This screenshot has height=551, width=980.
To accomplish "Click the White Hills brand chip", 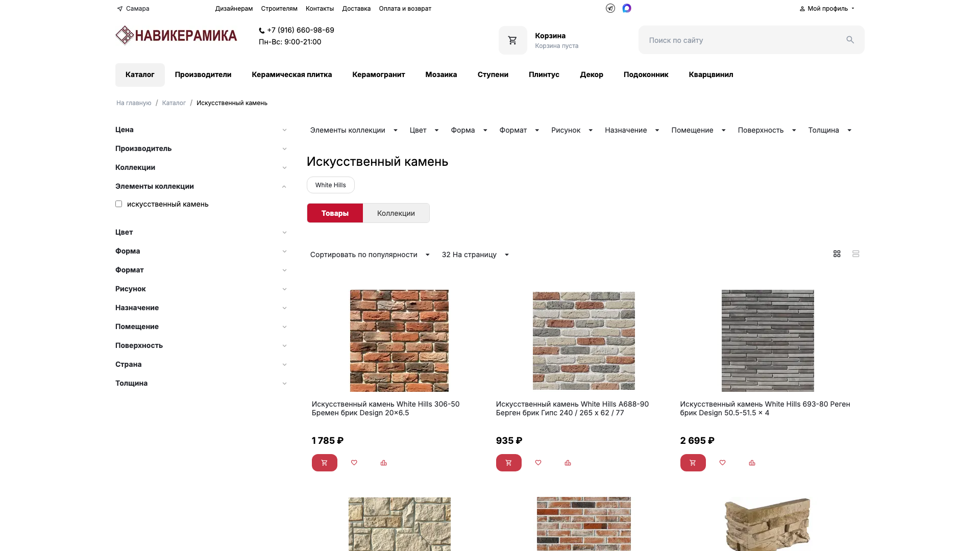I will [x=331, y=185].
